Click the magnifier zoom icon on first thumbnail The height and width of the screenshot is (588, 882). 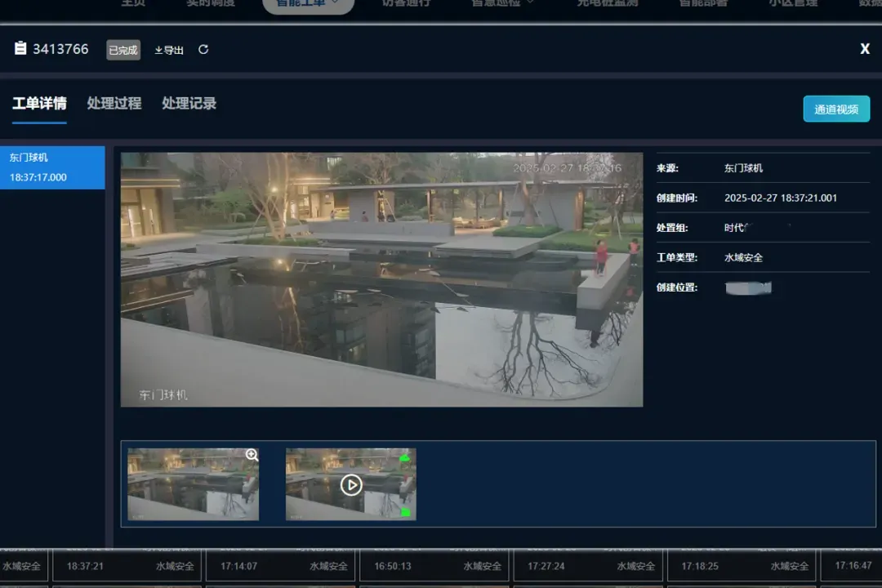pyautogui.click(x=252, y=456)
